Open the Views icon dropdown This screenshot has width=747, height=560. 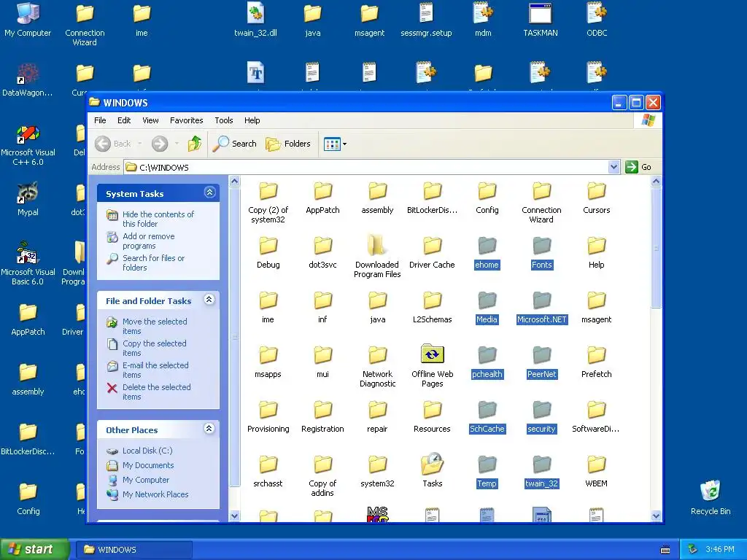335,144
